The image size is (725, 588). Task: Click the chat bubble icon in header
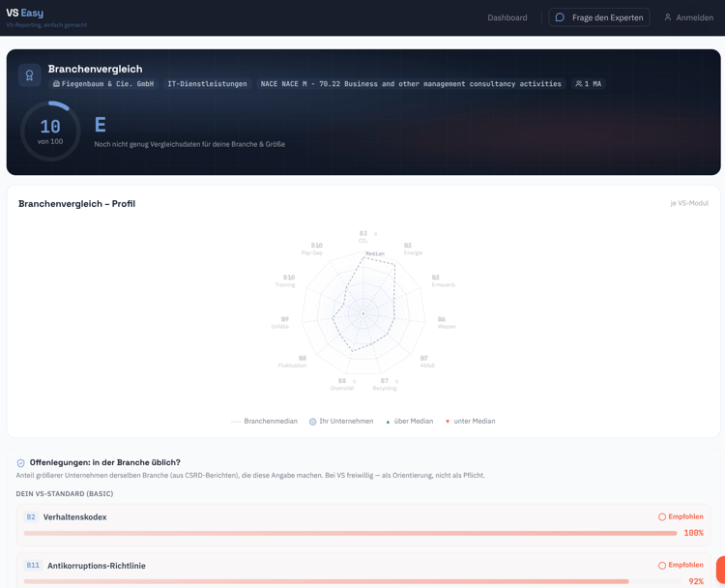click(560, 17)
